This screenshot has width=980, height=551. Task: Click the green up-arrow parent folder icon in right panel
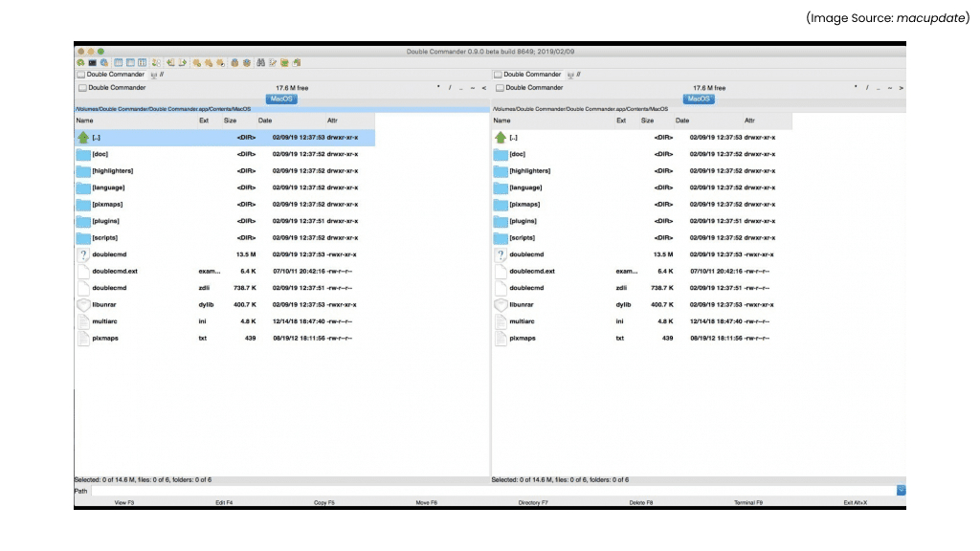[x=501, y=138]
